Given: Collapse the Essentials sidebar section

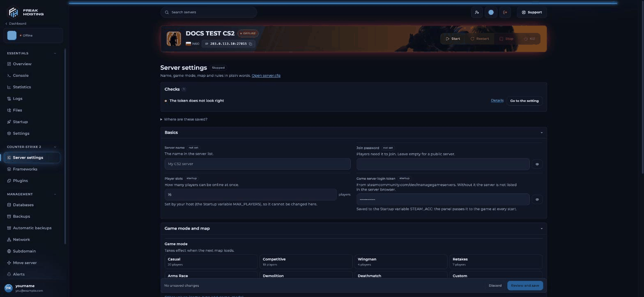Looking at the screenshot, I should click(55, 53).
